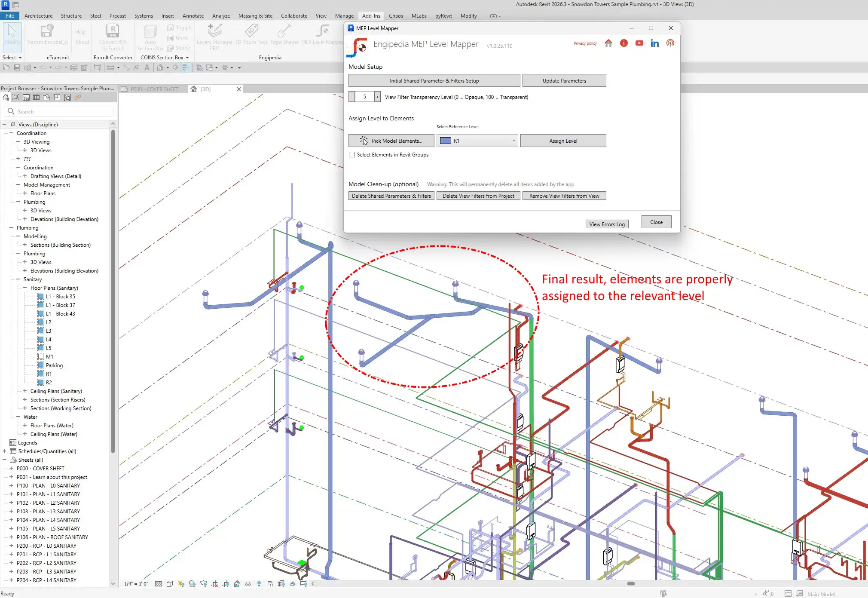Open the Temporary Hide/Isolate glasses icon
Viewport: 868px width, 598px height.
[x=248, y=584]
